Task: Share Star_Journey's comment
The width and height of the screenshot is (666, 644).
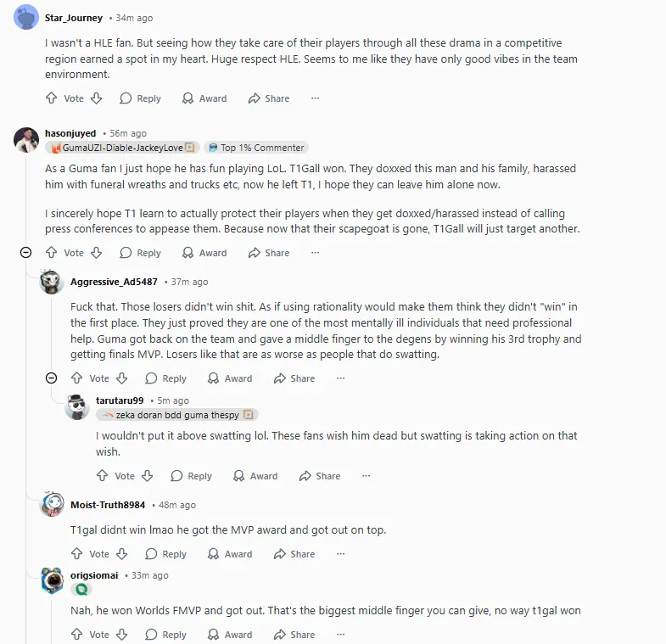Action: point(268,98)
